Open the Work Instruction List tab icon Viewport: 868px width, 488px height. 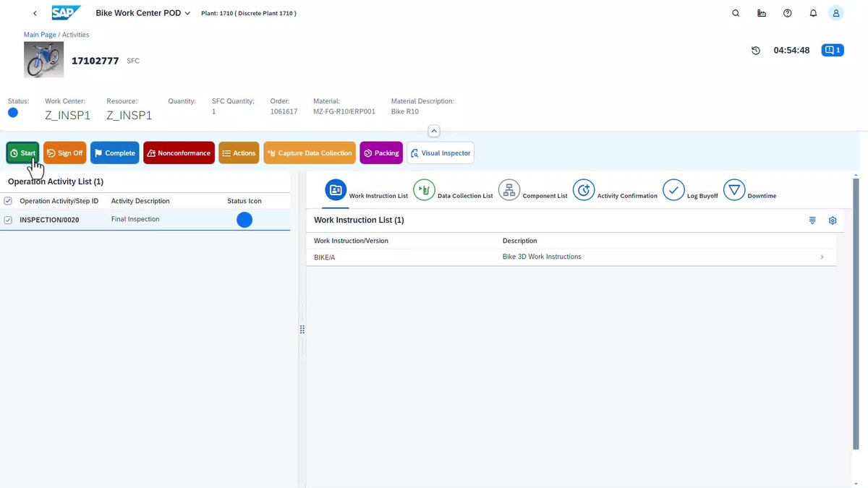(336, 190)
